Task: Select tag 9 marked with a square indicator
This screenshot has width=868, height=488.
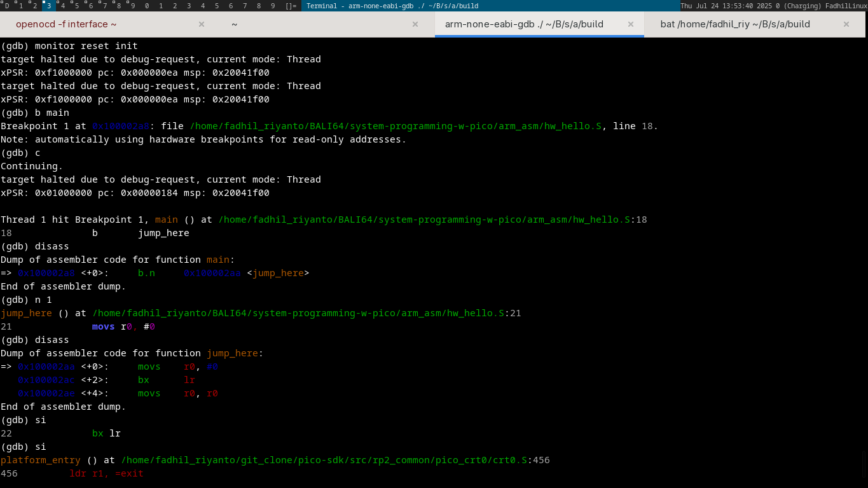Action: click(x=132, y=6)
